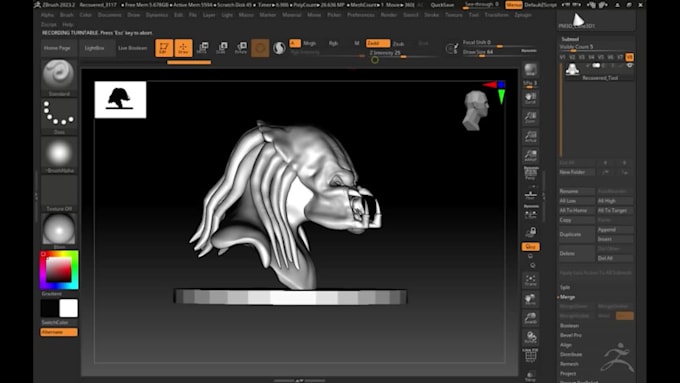Click the Rename subtool button
Image resolution: width=680 pixels, height=383 pixels.
[576, 191]
